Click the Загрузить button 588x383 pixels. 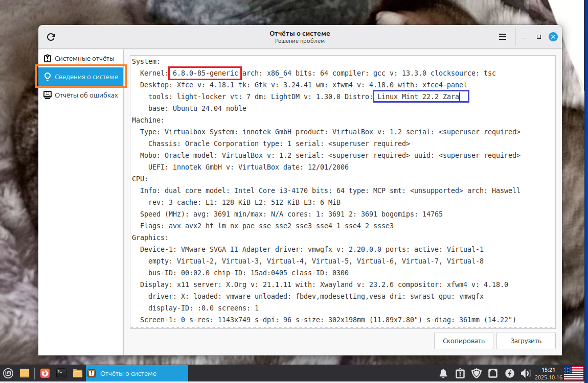click(x=526, y=341)
